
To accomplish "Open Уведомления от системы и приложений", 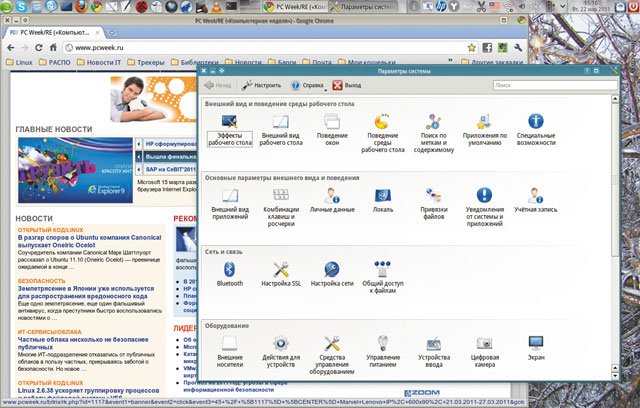I will [484, 208].
